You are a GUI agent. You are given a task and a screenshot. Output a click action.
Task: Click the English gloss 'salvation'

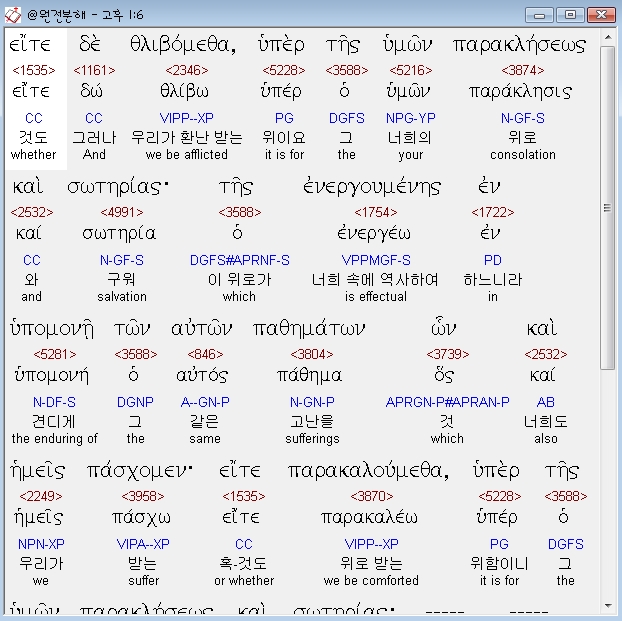click(x=122, y=296)
